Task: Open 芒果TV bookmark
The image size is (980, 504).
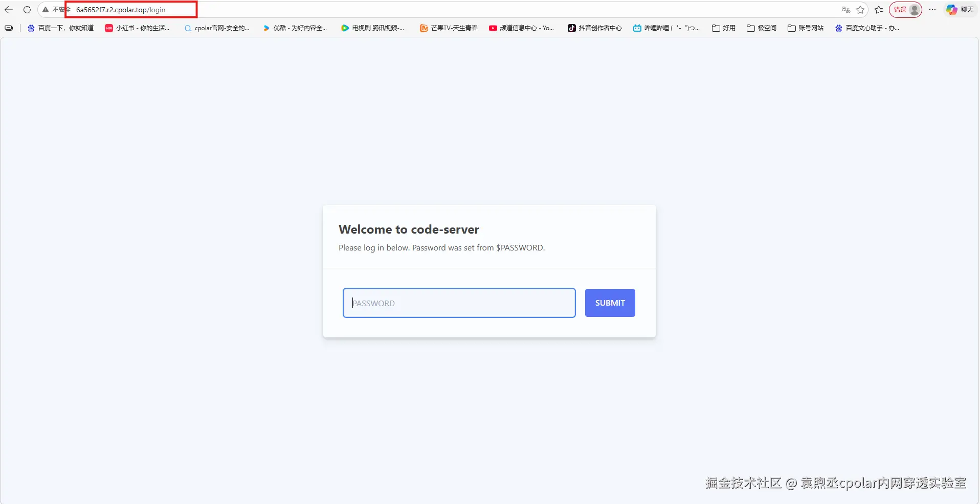Action: 449,28
